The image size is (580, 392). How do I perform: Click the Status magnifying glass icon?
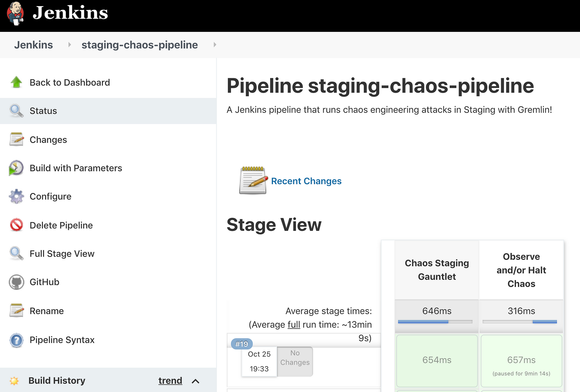pyautogui.click(x=16, y=111)
